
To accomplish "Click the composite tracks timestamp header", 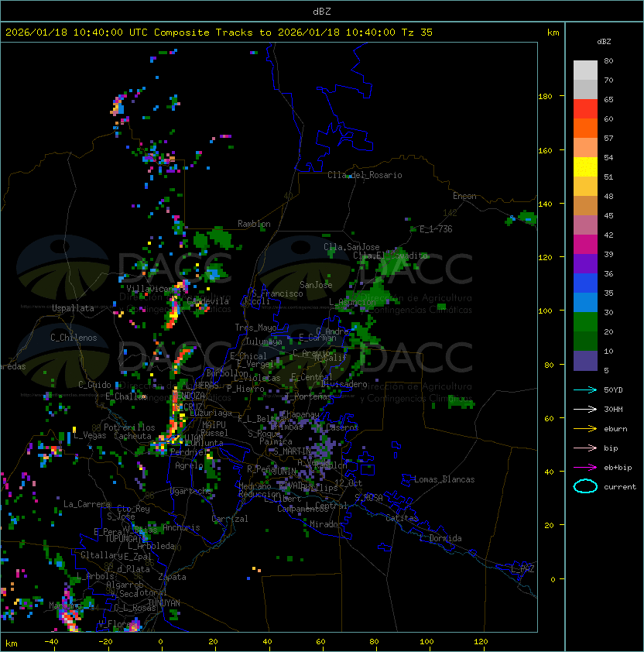I will (219, 33).
